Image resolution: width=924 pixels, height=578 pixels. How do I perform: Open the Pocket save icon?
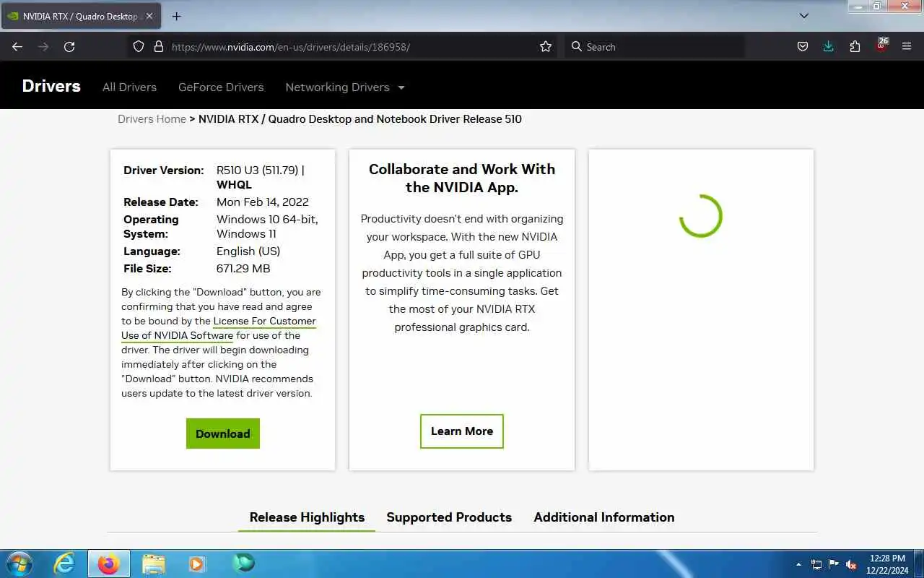pyautogui.click(x=802, y=46)
